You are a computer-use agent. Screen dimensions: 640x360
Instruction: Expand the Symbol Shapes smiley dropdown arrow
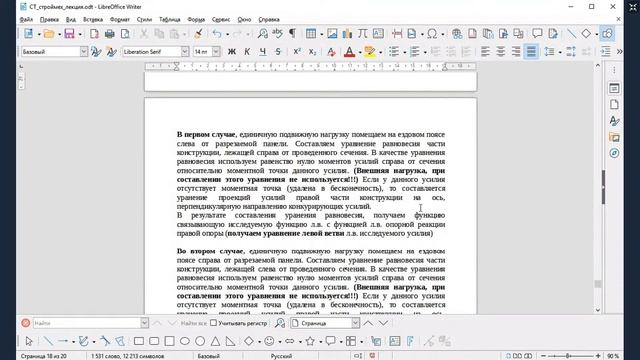click(280, 341)
